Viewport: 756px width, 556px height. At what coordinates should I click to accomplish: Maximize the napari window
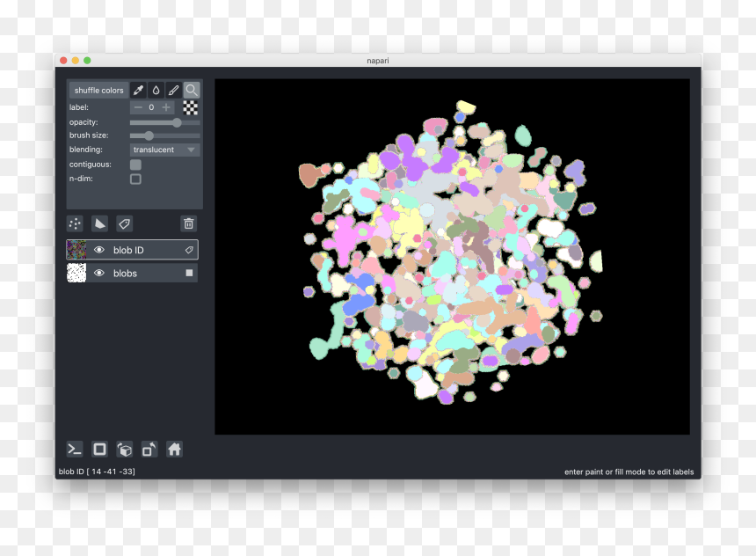point(87,61)
